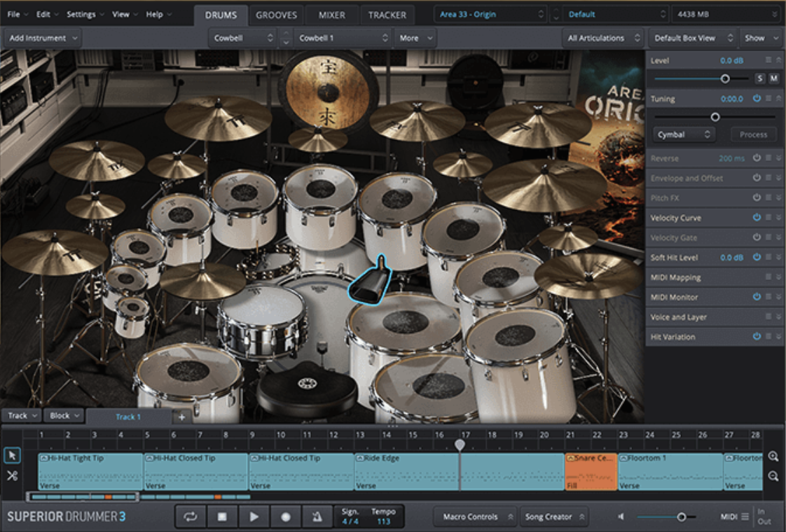This screenshot has height=532, width=786.
Task: Open the Add Instrument dropdown
Action: (43, 38)
